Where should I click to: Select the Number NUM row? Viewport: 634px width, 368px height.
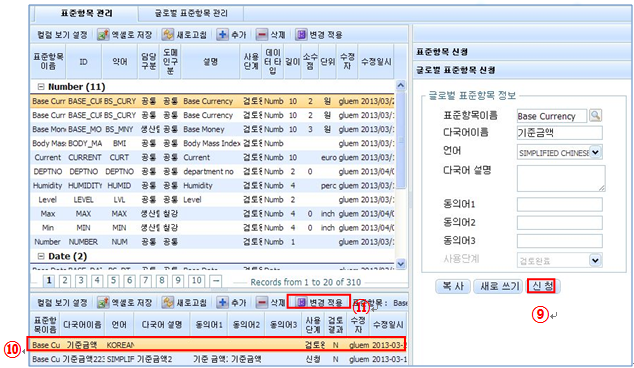[213, 242]
